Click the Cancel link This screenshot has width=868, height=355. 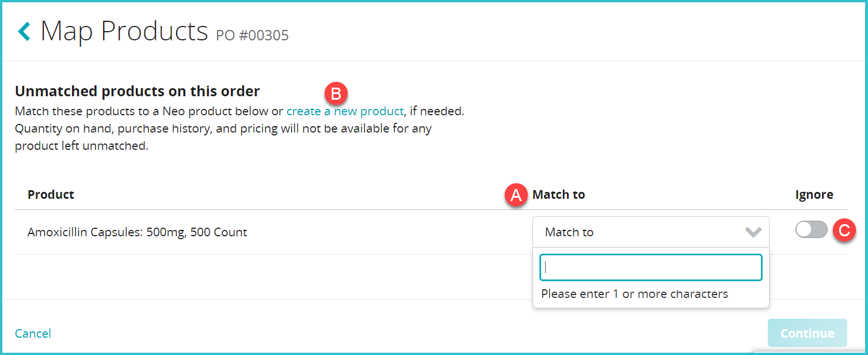33,333
